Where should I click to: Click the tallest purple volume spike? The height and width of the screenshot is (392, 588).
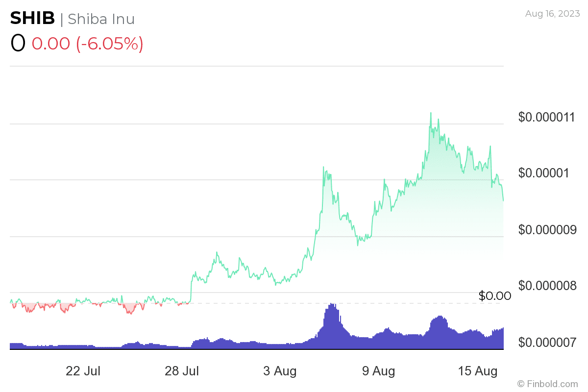[333, 305]
